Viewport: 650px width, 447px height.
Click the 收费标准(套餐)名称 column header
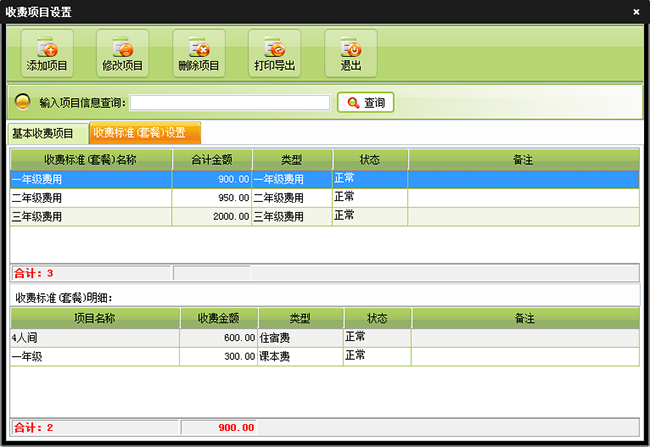tap(90, 160)
